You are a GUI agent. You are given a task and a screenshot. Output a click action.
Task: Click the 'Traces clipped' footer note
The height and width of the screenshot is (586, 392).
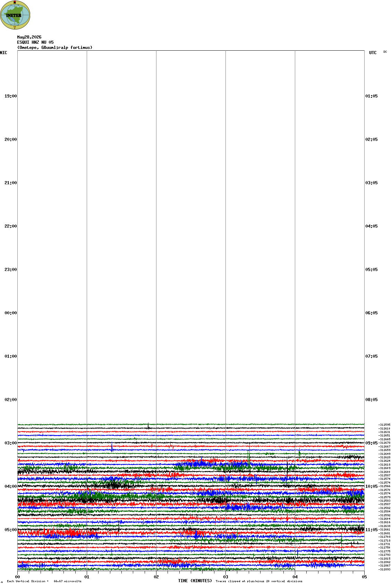259,581
